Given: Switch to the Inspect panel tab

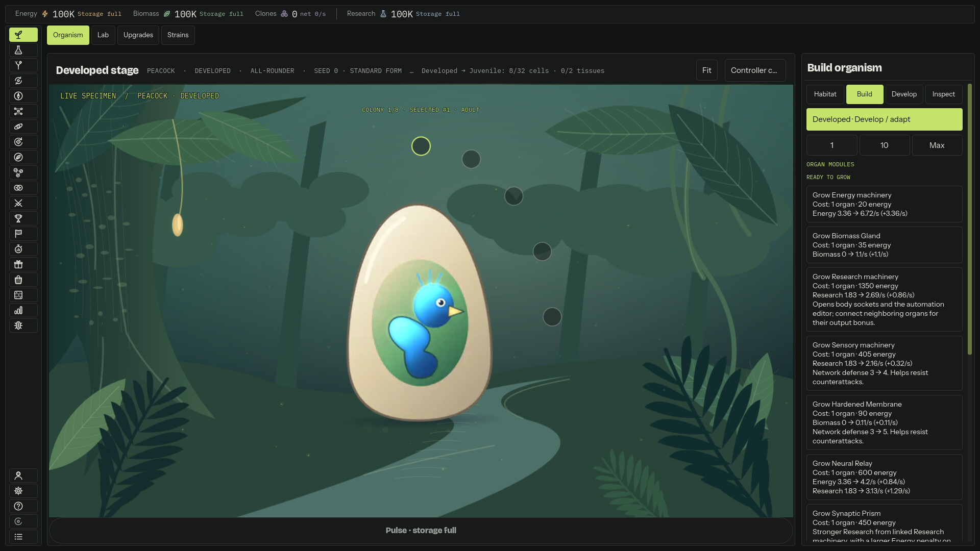Looking at the screenshot, I should pos(943,94).
